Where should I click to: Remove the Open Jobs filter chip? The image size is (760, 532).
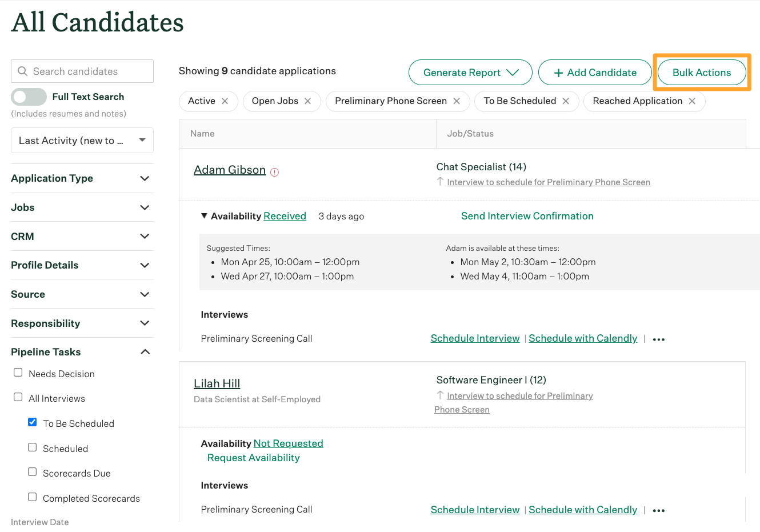point(308,101)
